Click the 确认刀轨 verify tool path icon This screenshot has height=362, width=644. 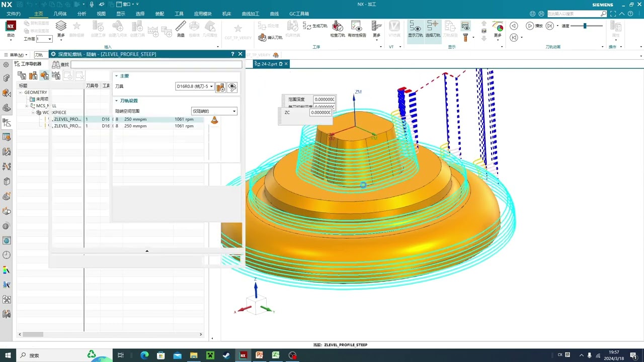tap(270, 38)
